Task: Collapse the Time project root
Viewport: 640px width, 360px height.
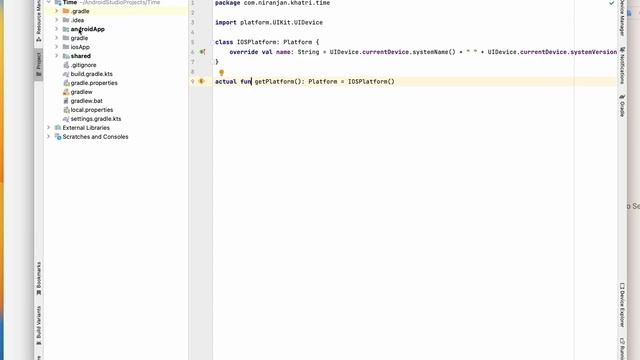Action: pos(49,2)
